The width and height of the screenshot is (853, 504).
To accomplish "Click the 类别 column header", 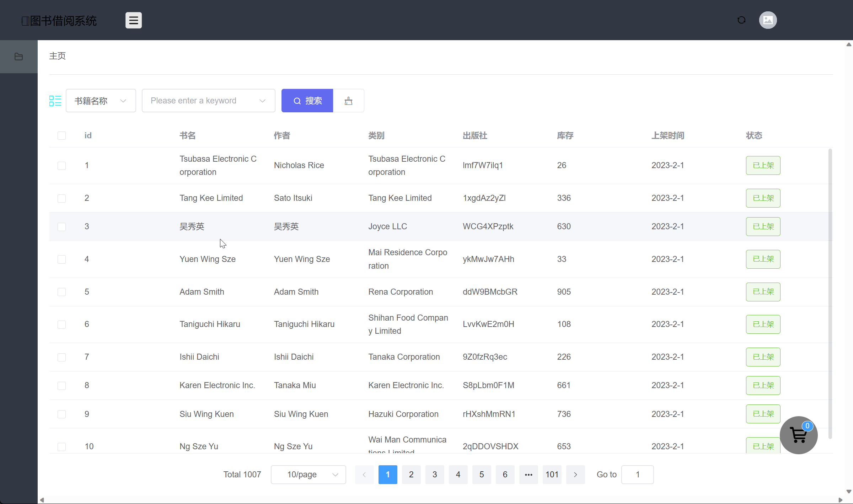I will pos(376,135).
